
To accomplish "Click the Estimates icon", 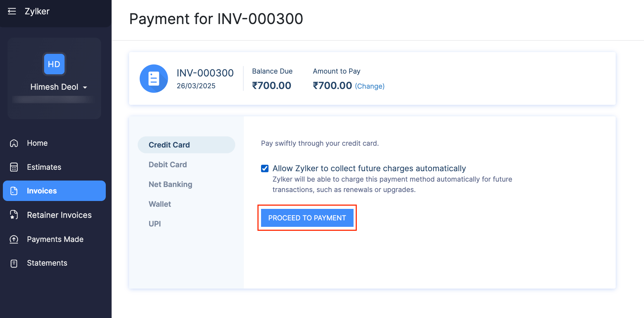I will 14,167.
